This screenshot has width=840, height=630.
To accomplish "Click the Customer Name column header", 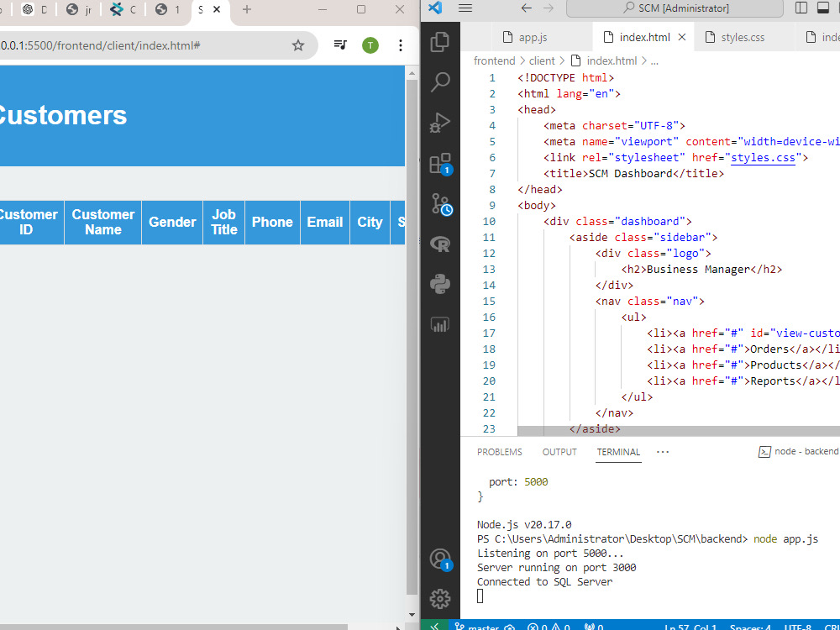I will point(102,223).
